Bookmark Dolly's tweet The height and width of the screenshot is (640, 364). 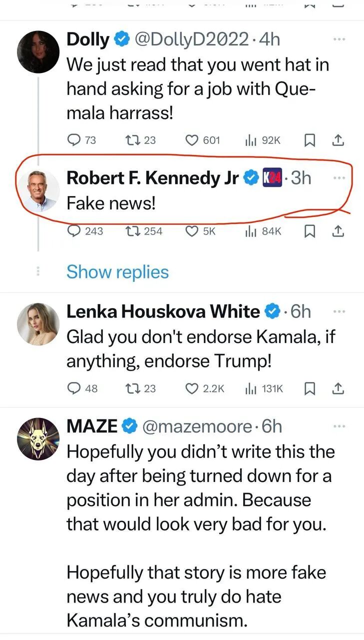pos(309,140)
